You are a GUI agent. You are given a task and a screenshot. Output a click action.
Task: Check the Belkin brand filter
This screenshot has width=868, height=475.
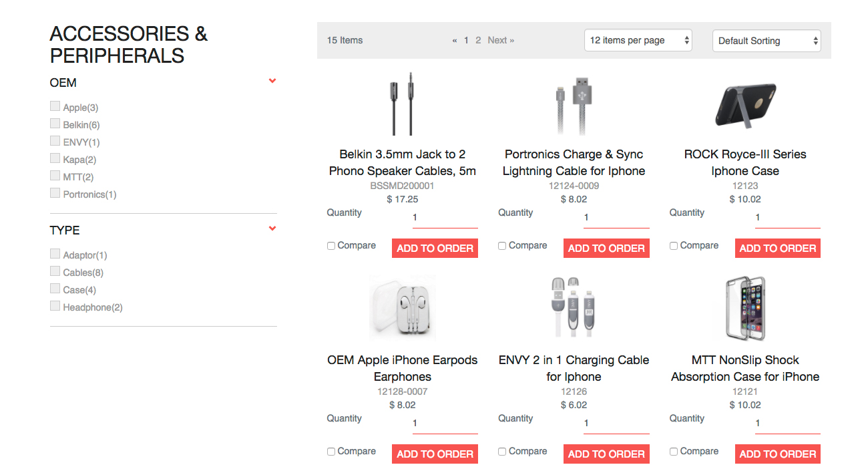coord(55,124)
